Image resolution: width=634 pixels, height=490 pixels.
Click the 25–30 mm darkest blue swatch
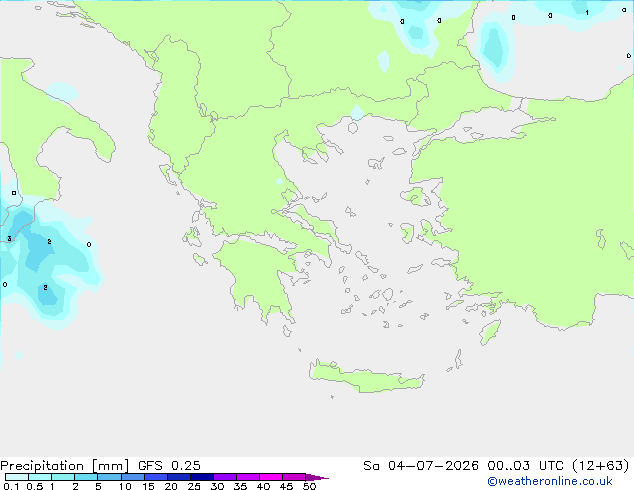coord(202,477)
